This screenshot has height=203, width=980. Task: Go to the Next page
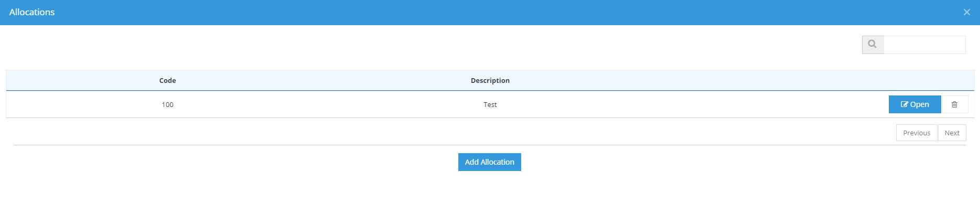click(x=952, y=133)
